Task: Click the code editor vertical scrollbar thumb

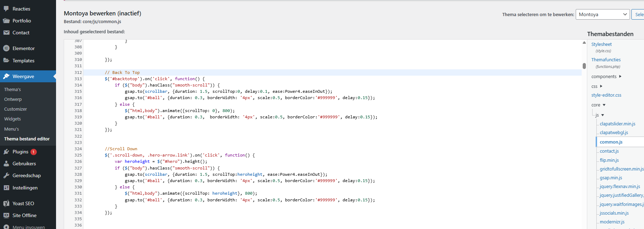Action: 584,66
